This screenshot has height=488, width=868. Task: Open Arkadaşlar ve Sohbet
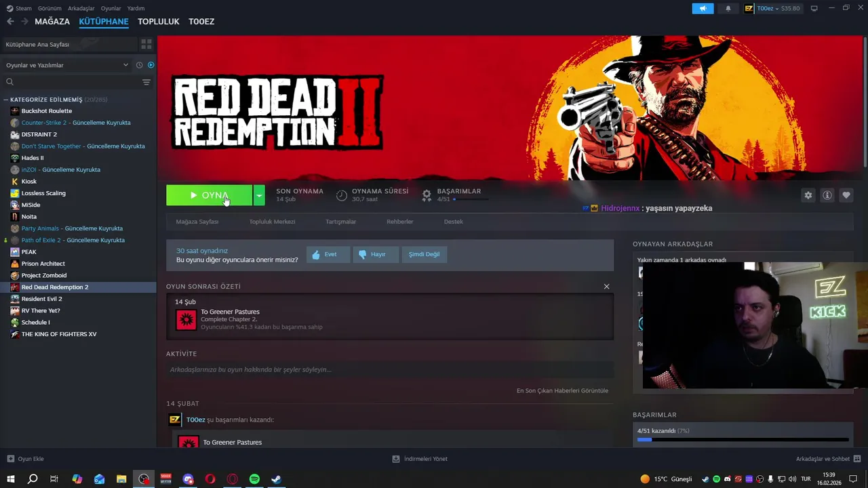828,459
